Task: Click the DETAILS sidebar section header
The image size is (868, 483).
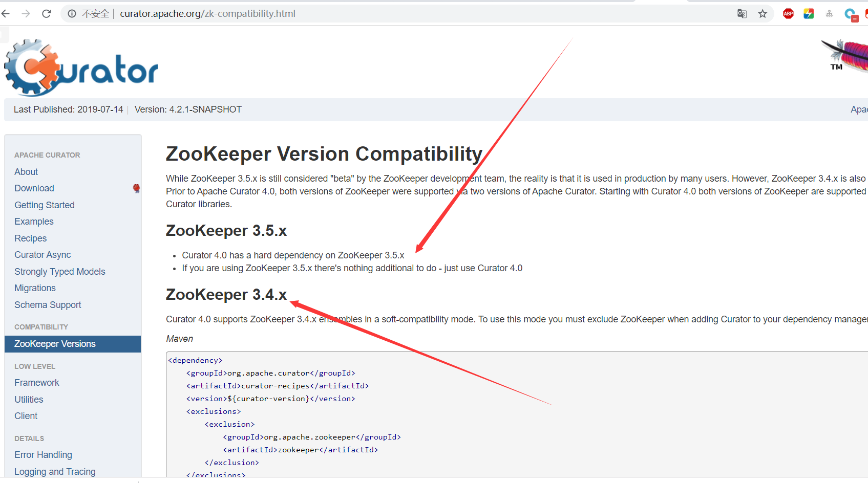Action: click(29, 438)
